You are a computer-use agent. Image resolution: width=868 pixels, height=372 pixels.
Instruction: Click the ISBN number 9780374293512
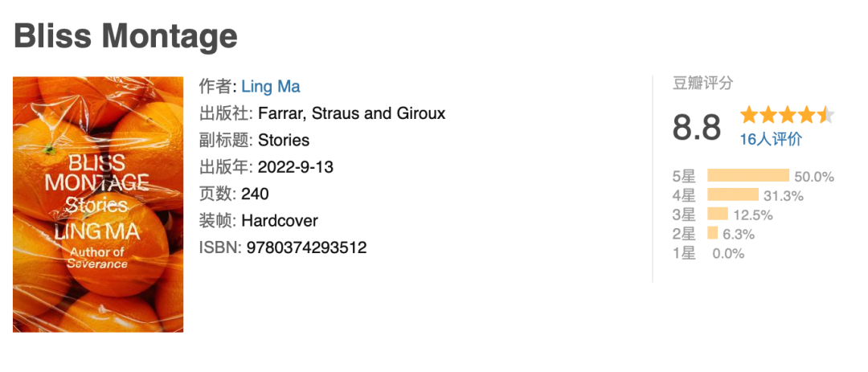click(304, 247)
